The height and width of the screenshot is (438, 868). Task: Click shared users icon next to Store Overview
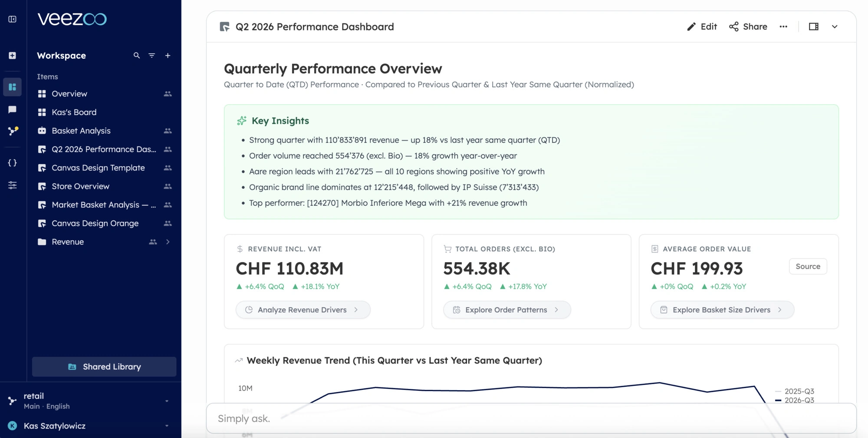click(168, 186)
